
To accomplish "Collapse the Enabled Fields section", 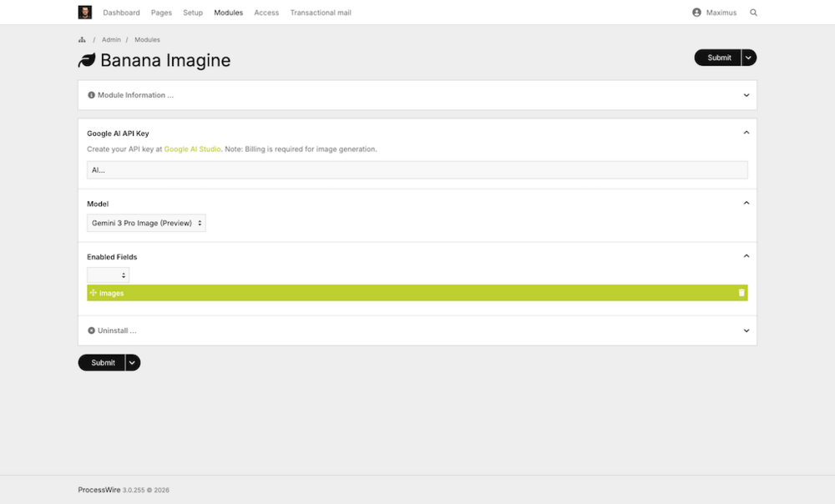I will pyautogui.click(x=746, y=256).
